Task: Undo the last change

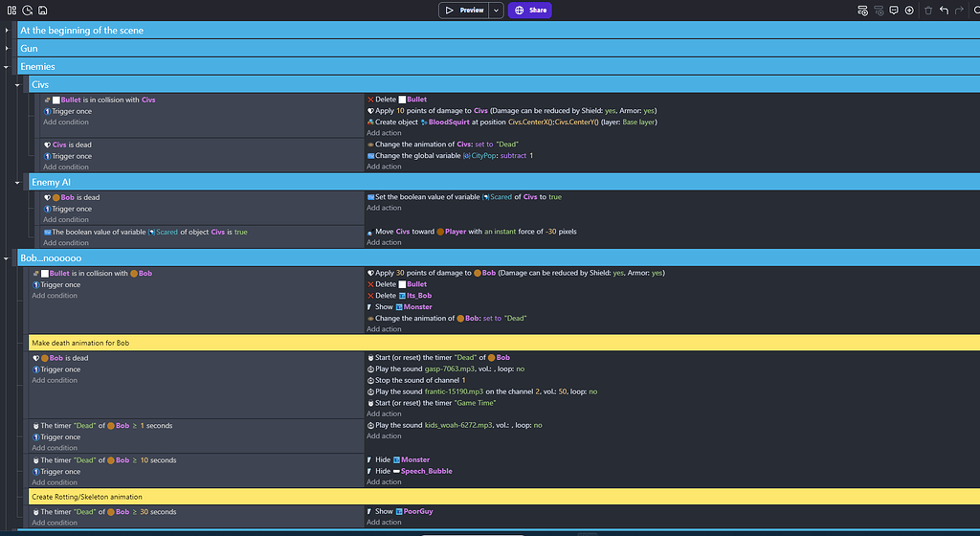Action: [944, 10]
